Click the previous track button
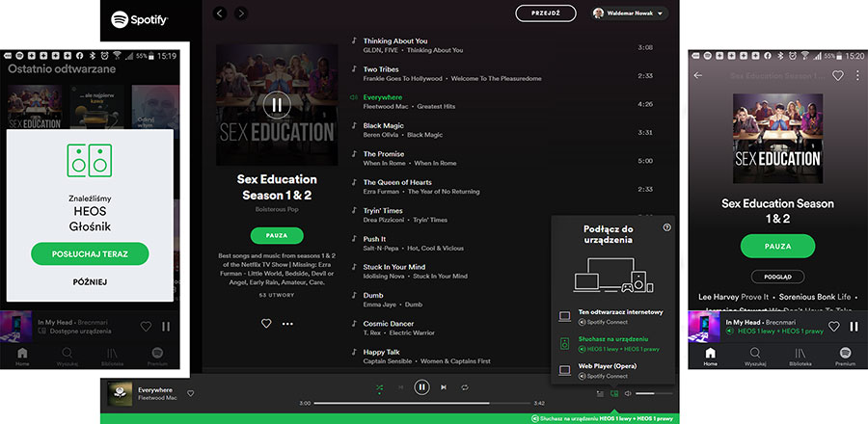 (x=401, y=387)
